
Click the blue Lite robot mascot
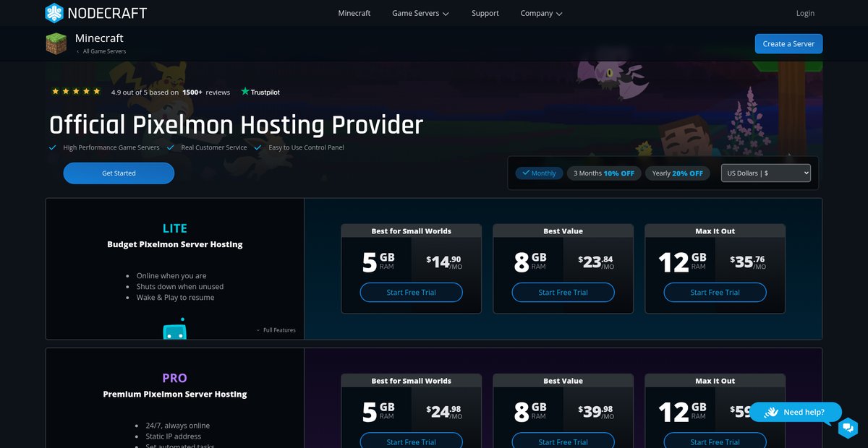point(175,329)
